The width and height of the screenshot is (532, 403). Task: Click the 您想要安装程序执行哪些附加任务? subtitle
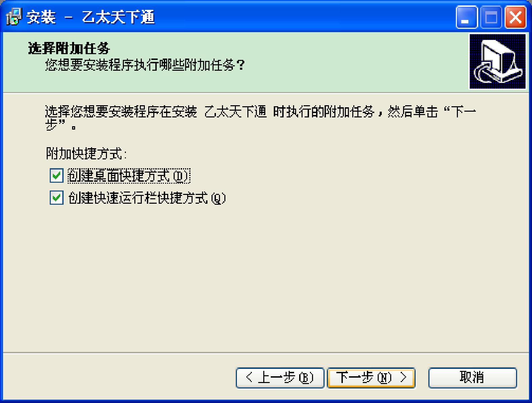coord(145,65)
